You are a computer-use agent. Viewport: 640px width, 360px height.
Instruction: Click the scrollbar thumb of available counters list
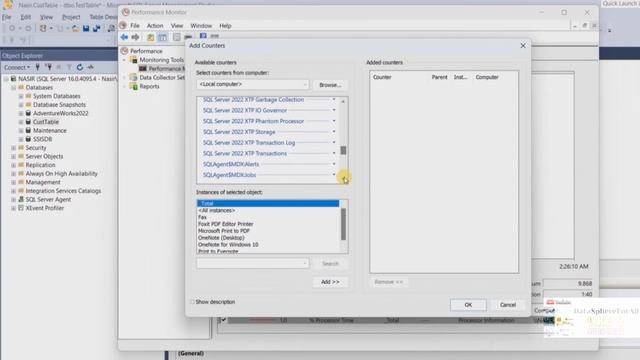pyautogui.click(x=343, y=150)
